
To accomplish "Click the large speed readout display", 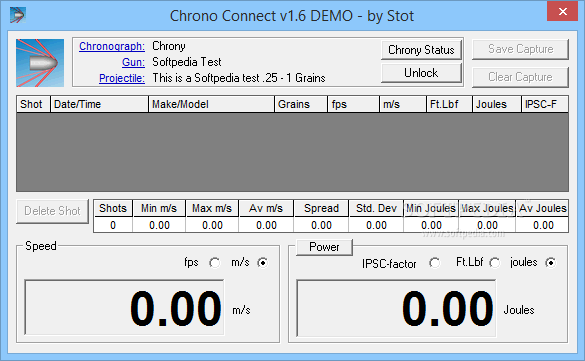I will point(124,308).
